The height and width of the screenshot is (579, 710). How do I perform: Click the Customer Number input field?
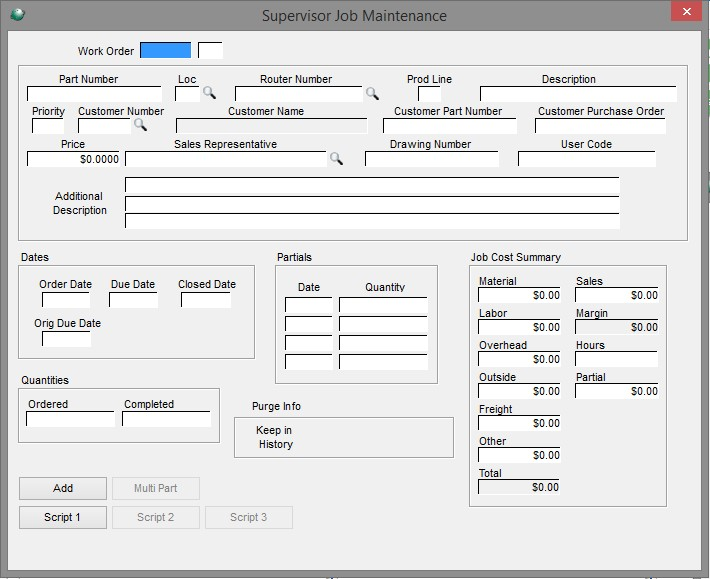(105, 126)
